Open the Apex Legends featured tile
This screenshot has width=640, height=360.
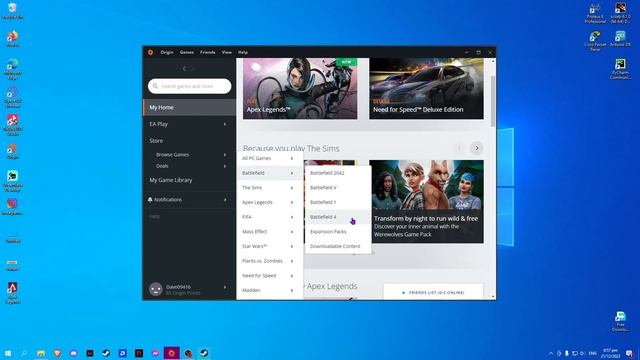click(x=300, y=89)
